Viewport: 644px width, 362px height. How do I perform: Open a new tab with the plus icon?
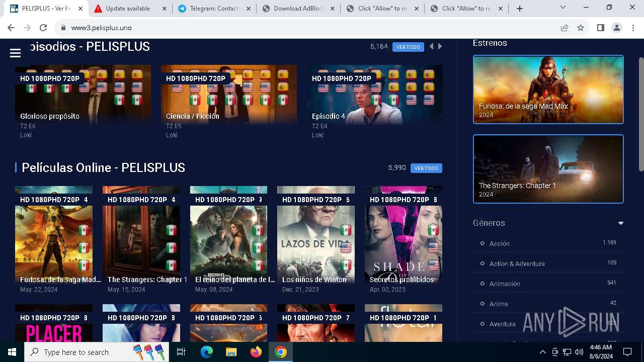click(x=520, y=9)
